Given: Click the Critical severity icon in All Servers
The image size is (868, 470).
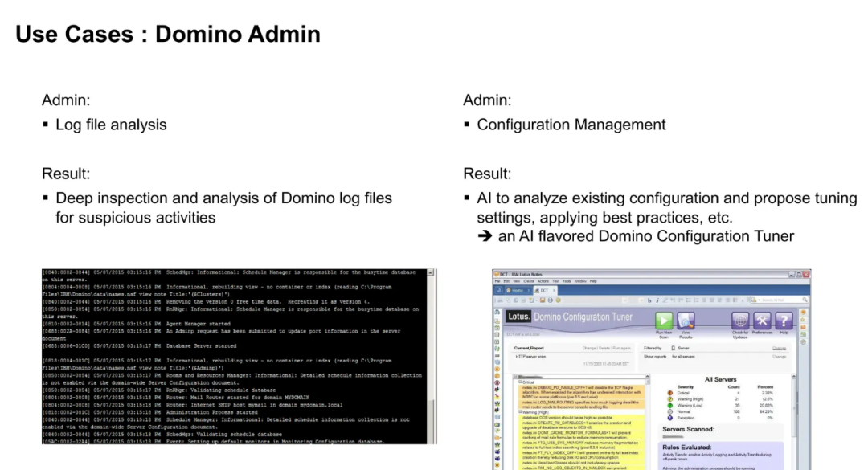Looking at the screenshot, I should (x=670, y=393).
